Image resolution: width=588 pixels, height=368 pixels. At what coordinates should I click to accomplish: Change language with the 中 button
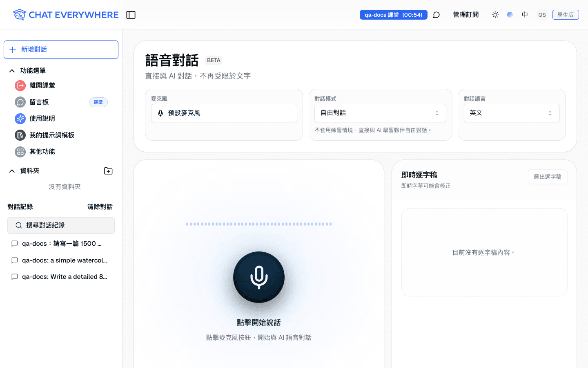pyautogui.click(x=525, y=15)
